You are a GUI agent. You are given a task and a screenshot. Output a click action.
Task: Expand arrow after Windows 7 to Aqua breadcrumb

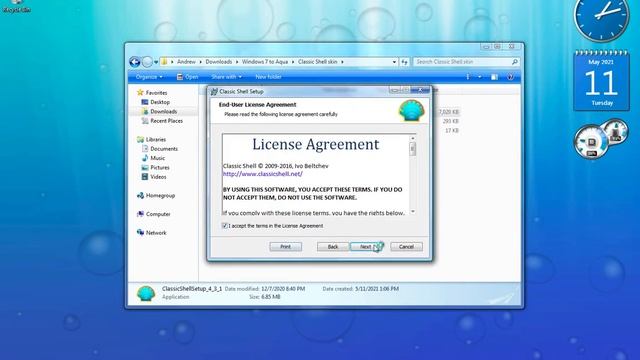(293, 62)
